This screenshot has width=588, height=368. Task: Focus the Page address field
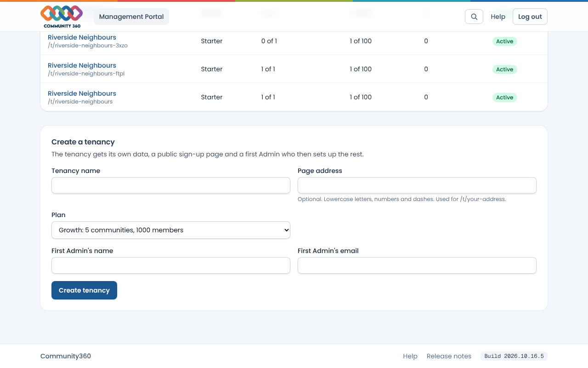(417, 185)
